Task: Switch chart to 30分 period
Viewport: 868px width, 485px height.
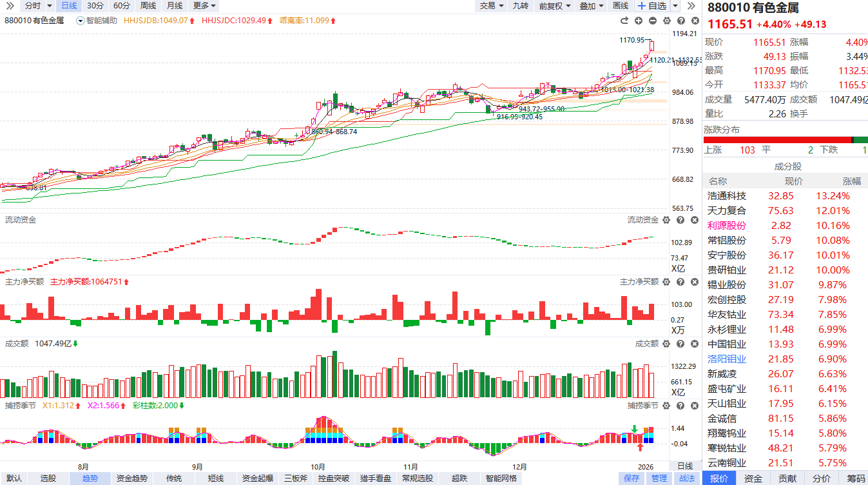Action: [x=95, y=6]
